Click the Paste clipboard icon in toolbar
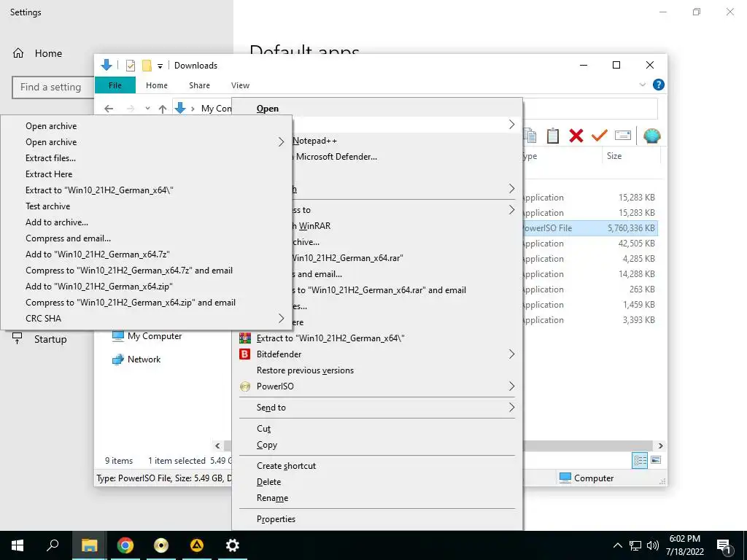 click(553, 136)
